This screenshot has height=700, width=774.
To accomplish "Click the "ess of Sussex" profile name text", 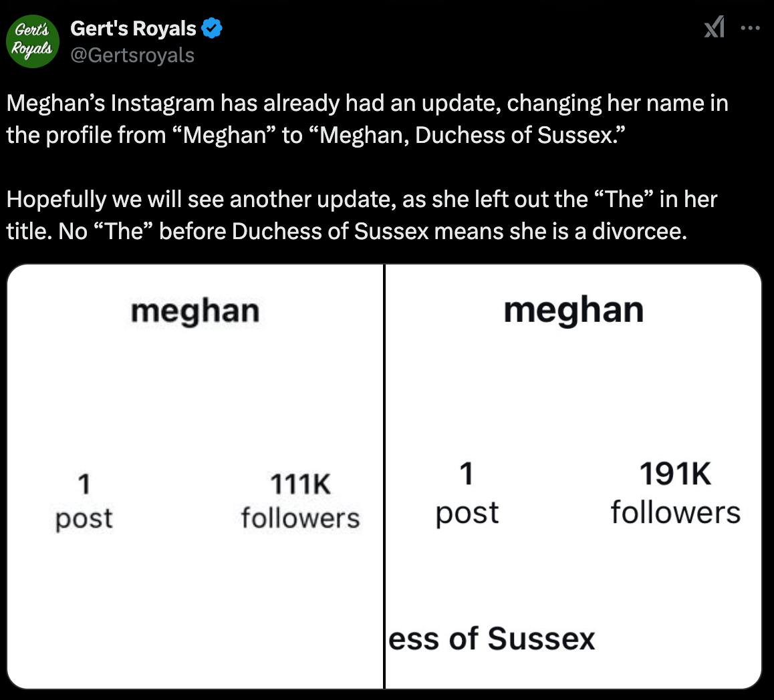I will click(491, 638).
